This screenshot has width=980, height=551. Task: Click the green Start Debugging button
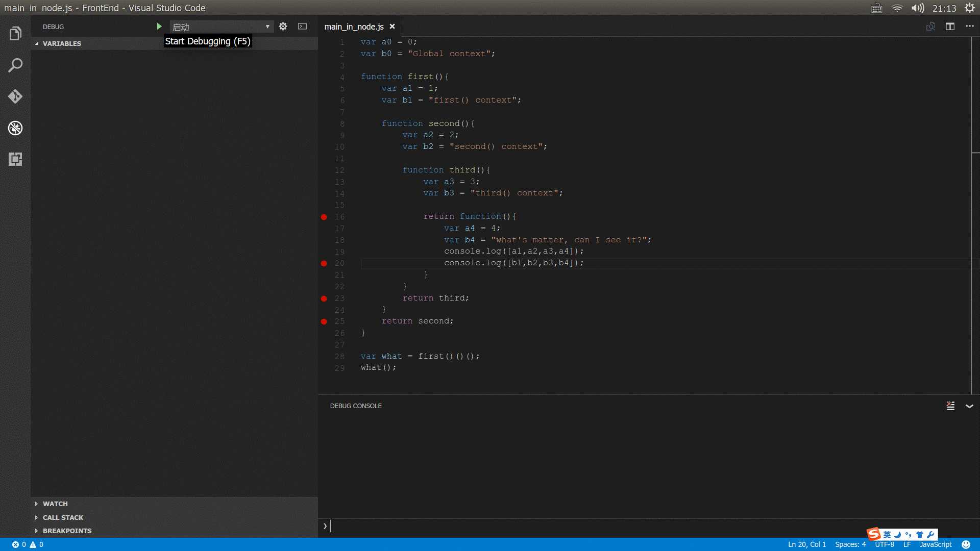click(159, 27)
